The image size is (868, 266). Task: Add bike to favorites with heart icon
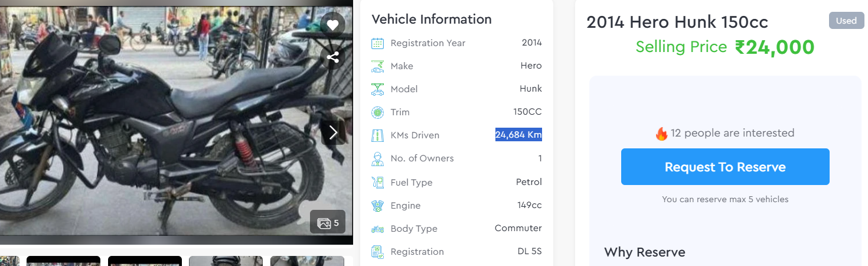pos(333,25)
